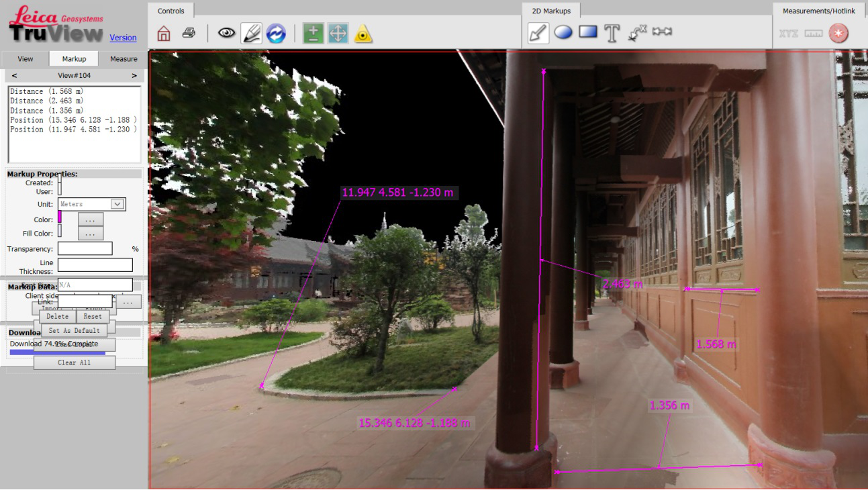868x490 pixels.
Task: Open color picker button beside Fill Color
Action: pos(91,234)
